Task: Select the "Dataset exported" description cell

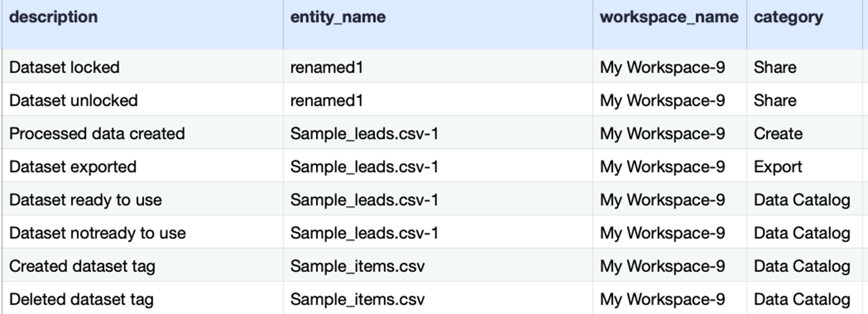Action: tap(73, 167)
